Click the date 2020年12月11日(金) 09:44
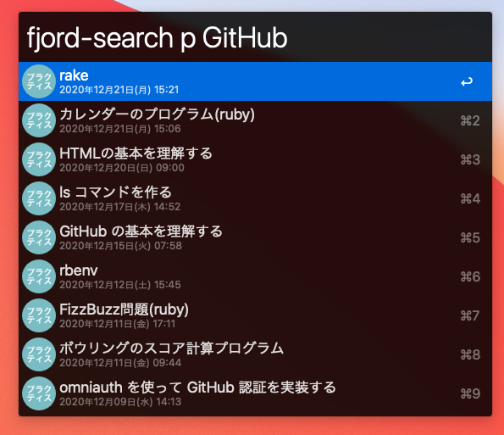This screenshot has width=504, height=435. pos(120,363)
